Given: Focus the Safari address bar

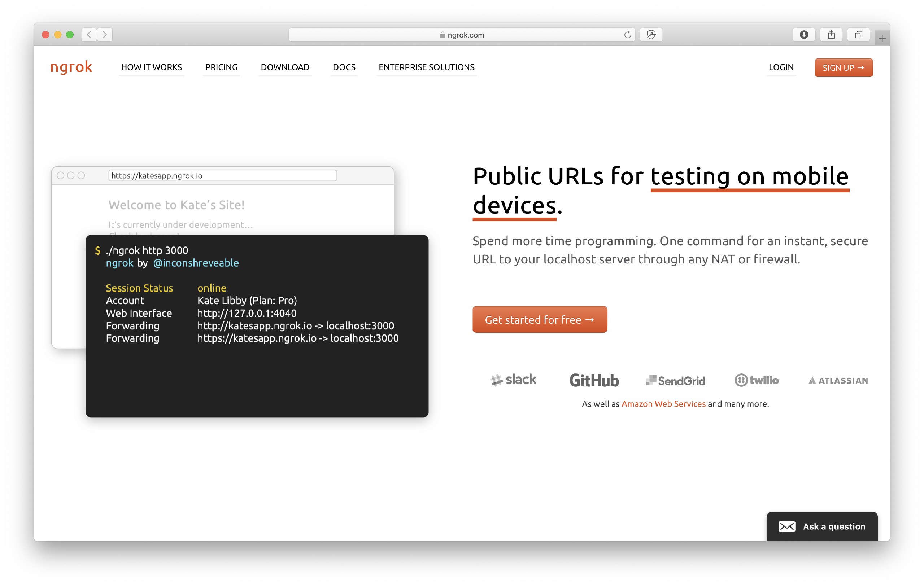Looking at the screenshot, I should click(462, 35).
